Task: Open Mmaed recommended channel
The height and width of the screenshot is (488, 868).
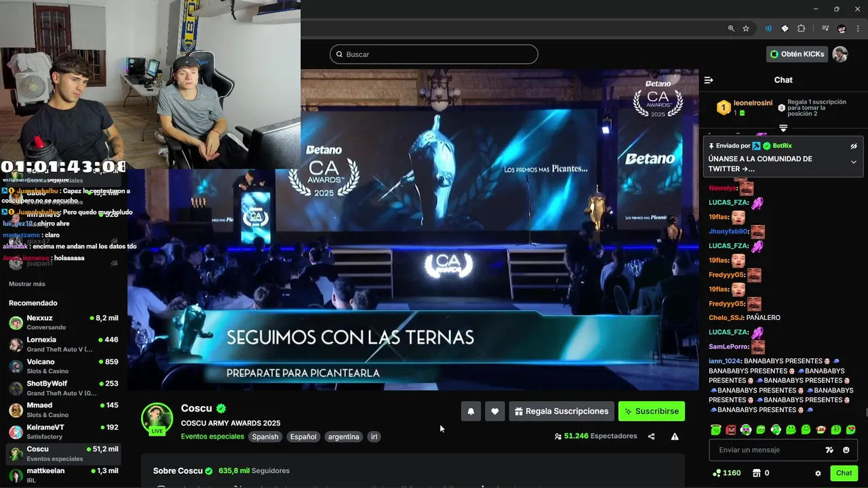Action: point(64,409)
